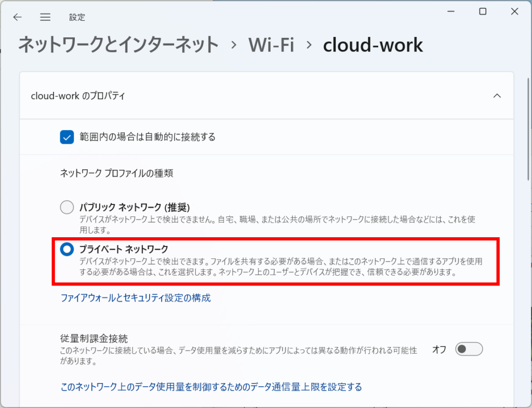Click the オフ label beside the metered toggle
The image size is (532, 408).
click(440, 349)
